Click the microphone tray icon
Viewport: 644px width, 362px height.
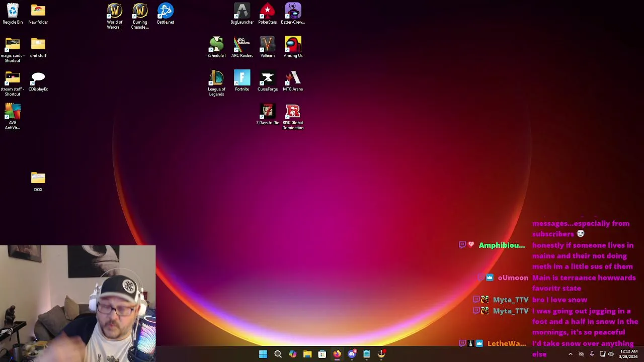[x=592, y=354]
